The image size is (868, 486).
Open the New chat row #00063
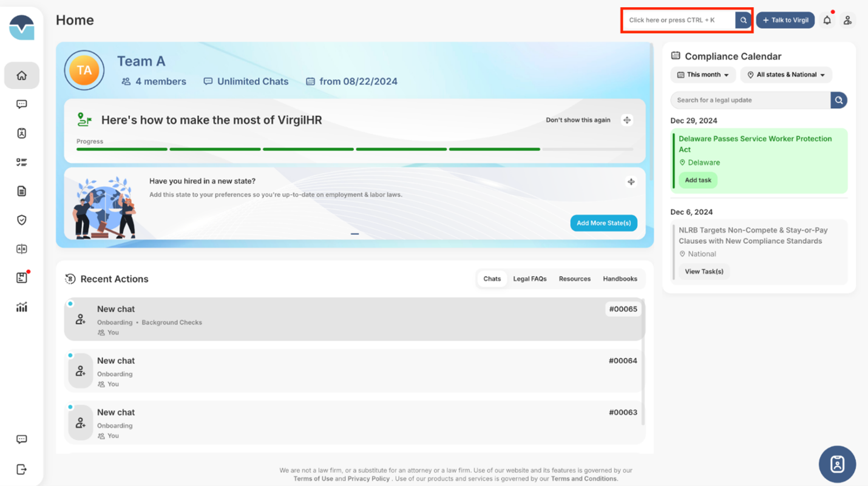pos(354,422)
